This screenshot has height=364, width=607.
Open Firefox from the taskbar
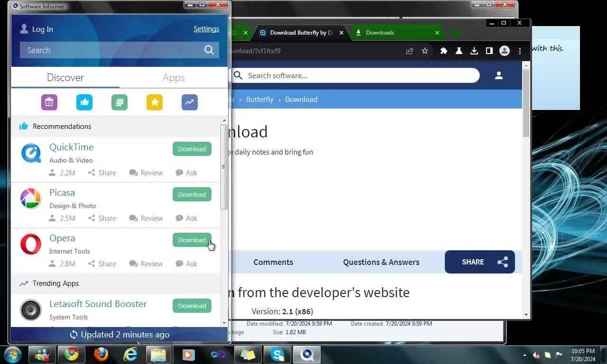coord(101,355)
